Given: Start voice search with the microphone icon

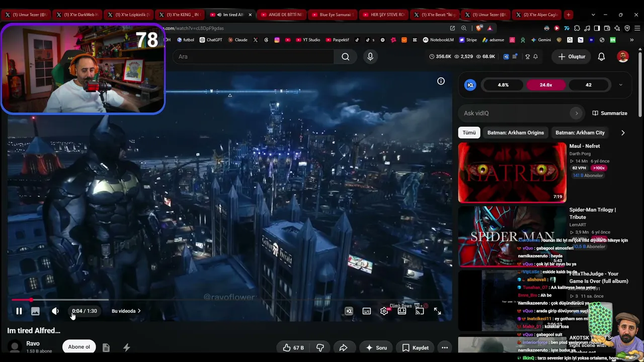Looking at the screenshot, I should click(x=370, y=57).
